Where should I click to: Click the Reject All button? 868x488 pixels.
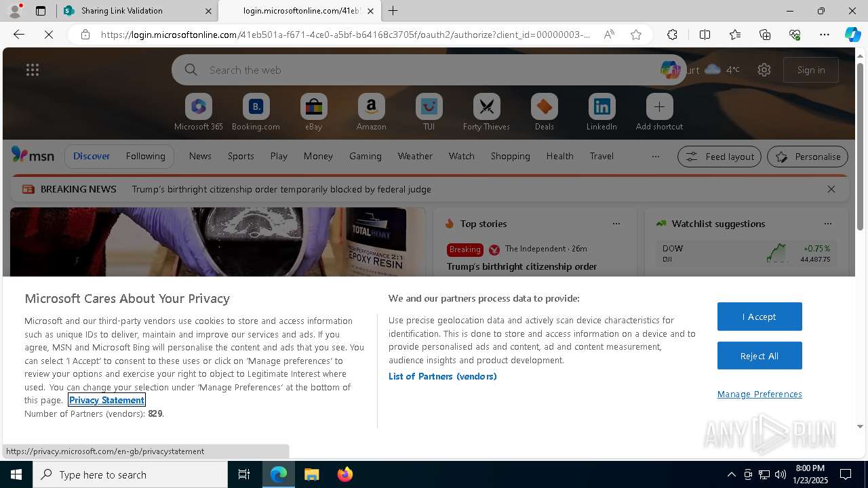(759, 356)
